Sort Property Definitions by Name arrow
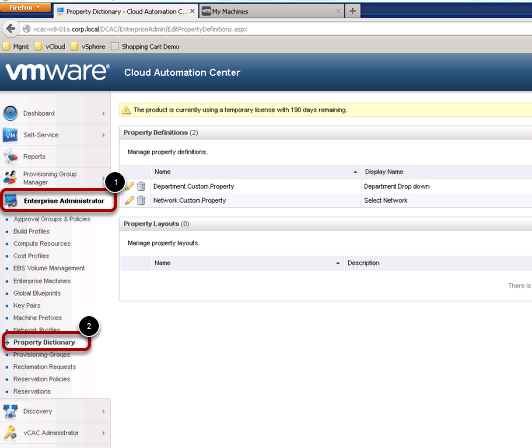 tap(355, 172)
